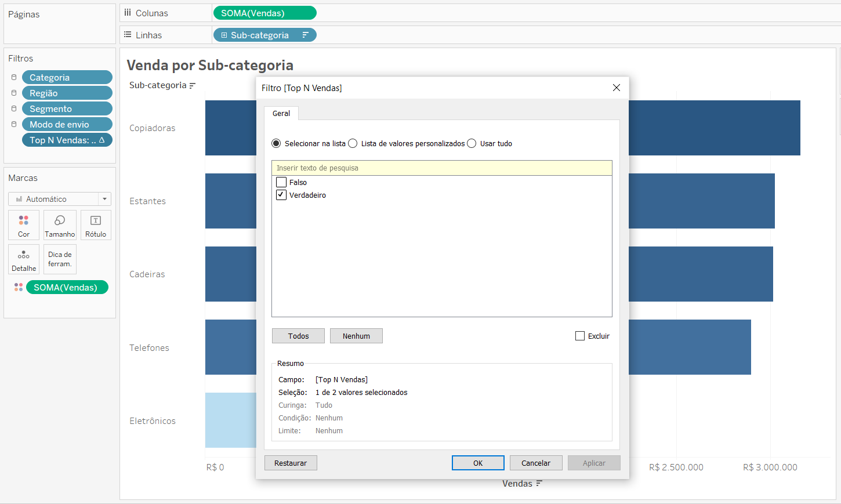
Task: Choose Lista de valores personalizados option
Action: (353, 143)
